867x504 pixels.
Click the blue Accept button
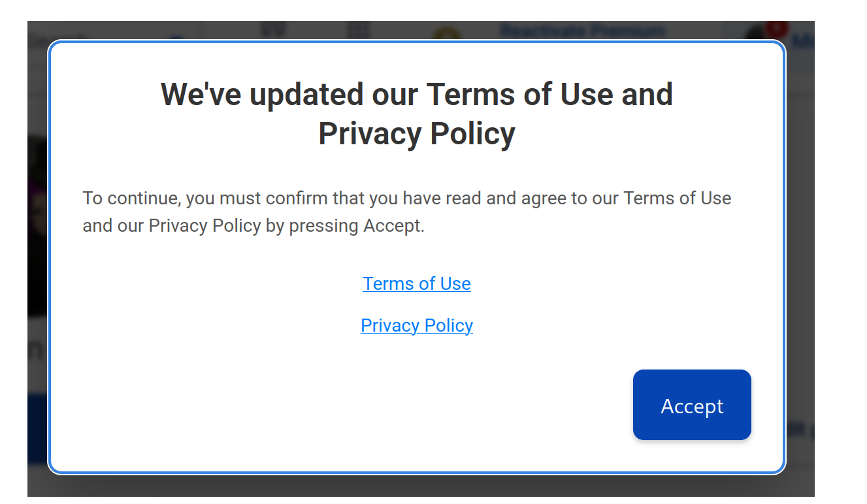tap(692, 405)
